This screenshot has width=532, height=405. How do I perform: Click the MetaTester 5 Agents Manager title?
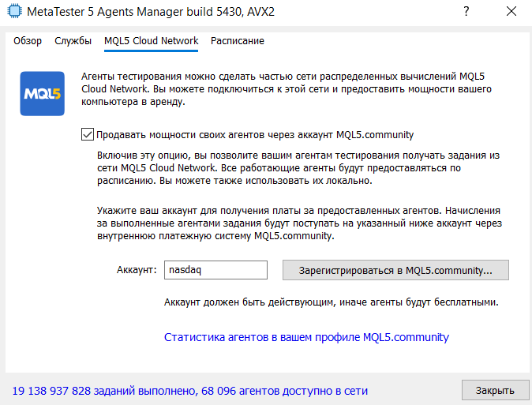(148, 12)
